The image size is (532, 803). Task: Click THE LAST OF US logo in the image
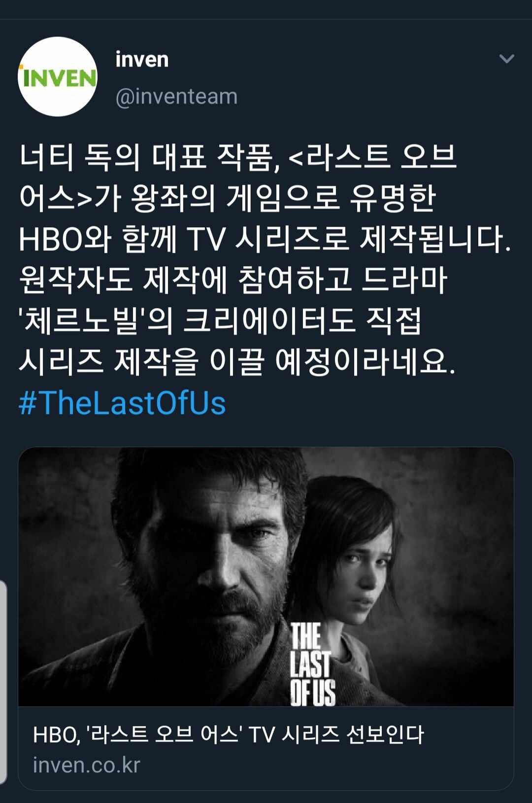click(312, 663)
